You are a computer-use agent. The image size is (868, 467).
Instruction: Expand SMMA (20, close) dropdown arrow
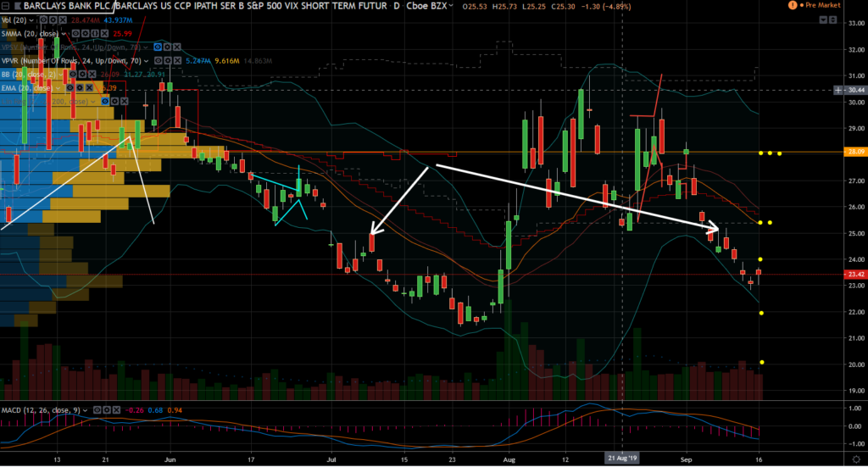[64, 34]
